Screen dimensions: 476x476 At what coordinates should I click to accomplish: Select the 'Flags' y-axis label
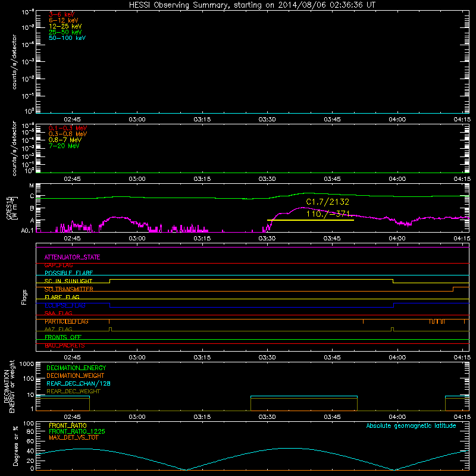[24, 297]
